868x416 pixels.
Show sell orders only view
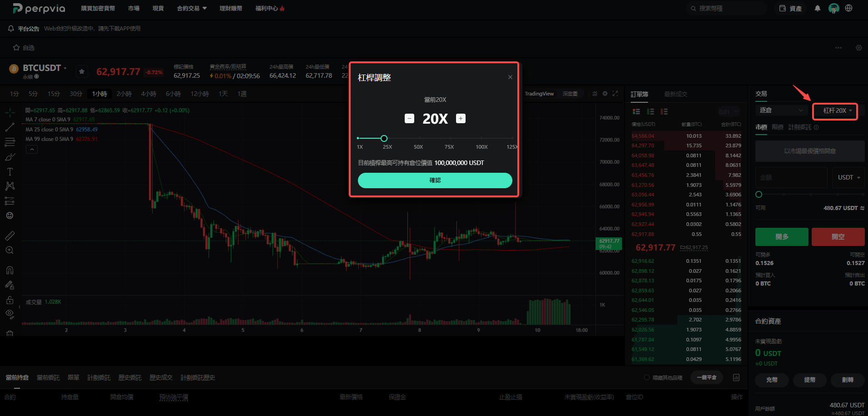[x=664, y=111]
